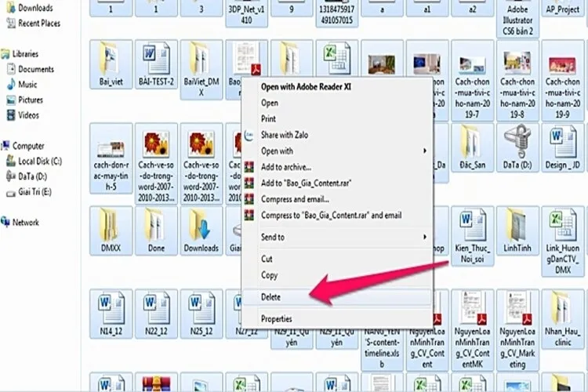The width and height of the screenshot is (588, 392).
Task: Click "Open with Adobe Reader XI" option
Action: click(306, 87)
